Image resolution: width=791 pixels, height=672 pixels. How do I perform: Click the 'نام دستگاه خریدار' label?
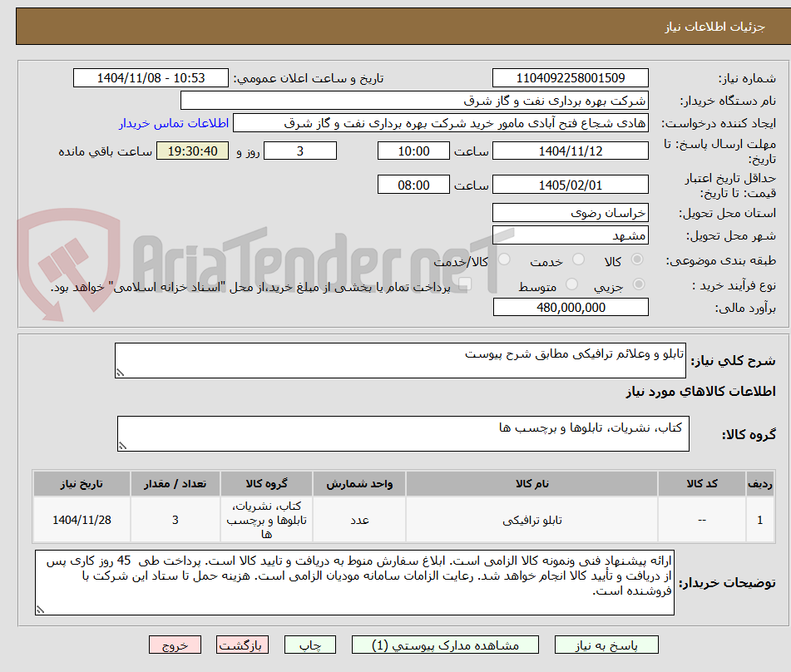[x=728, y=101]
